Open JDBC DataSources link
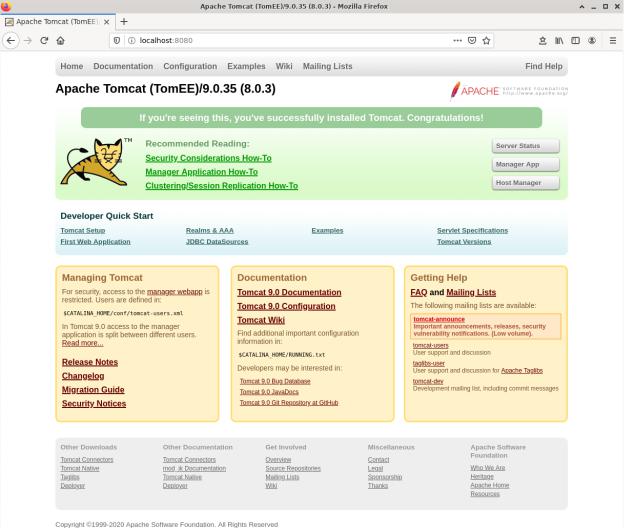The height and width of the screenshot is (528, 624). click(217, 242)
